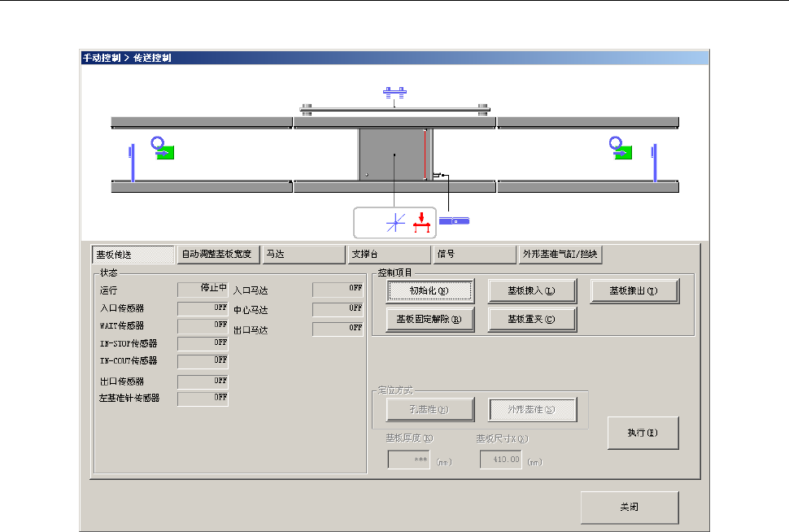The width and height of the screenshot is (789, 532).
Task: Open the 基板传送 tab
Action: click(133, 255)
